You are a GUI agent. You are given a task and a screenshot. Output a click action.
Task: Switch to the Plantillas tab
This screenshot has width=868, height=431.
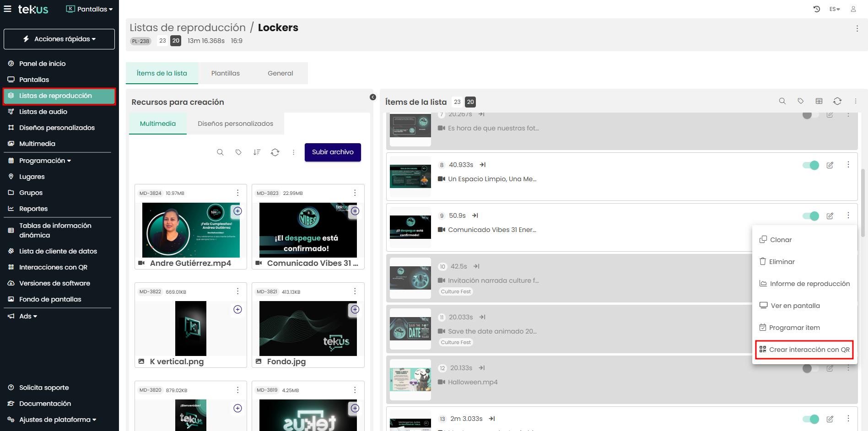(x=225, y=73)
